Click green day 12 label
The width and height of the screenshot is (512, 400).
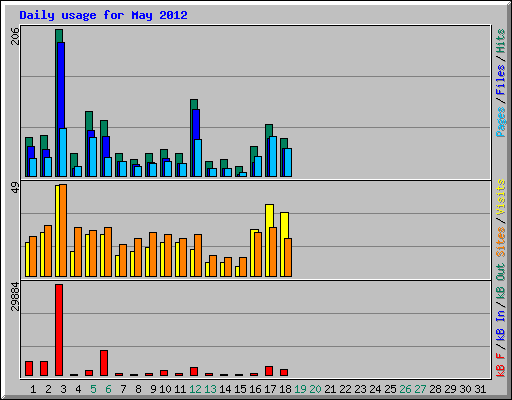click(195, 389)
